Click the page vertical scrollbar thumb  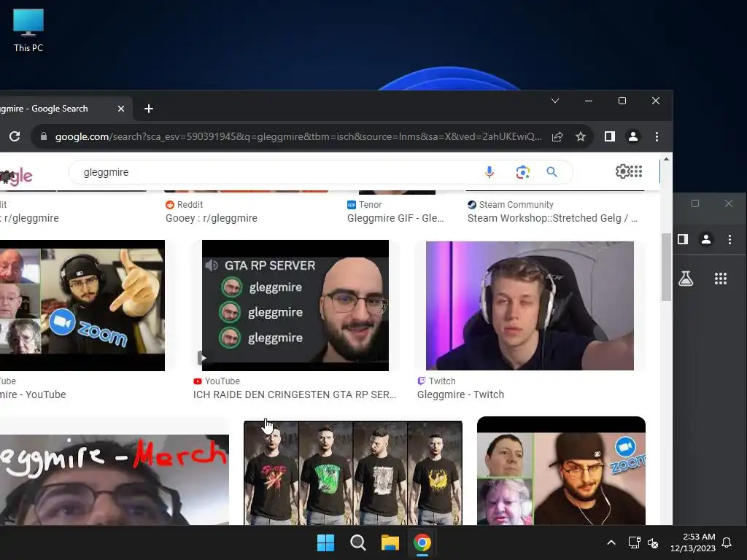(666, 267)
